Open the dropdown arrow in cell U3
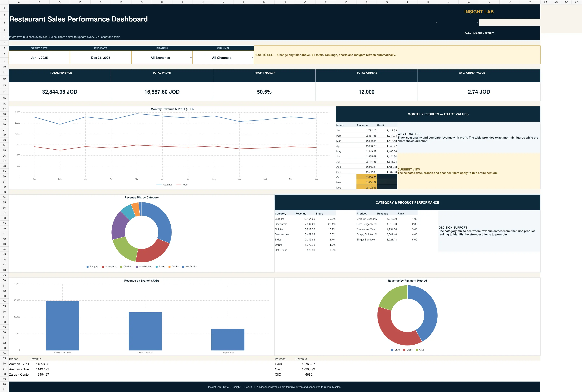The width and height of the screenshot is (582, 392). click(436, 23)
